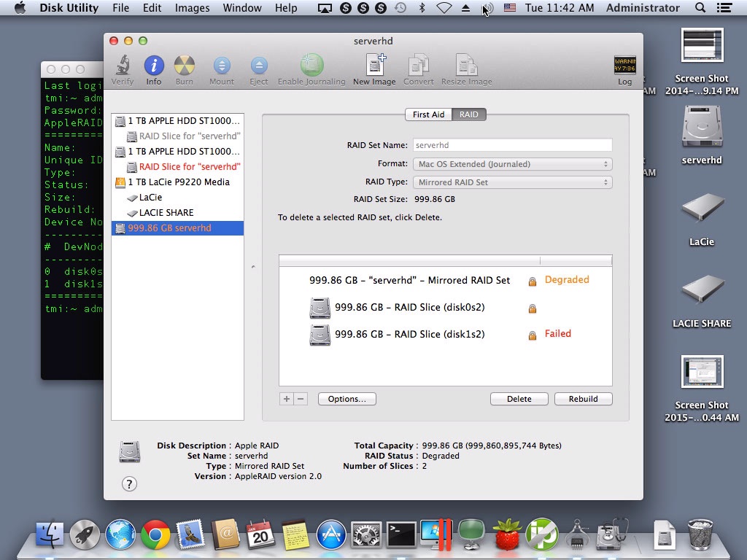
Task: Select LACIE SHARE drive on desktop
Action: [x=703, y=289]
